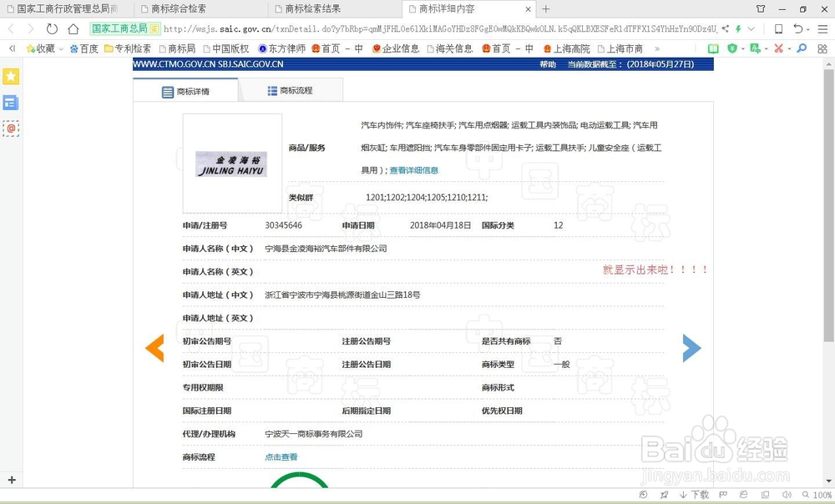Viewport: 835px width, 504px height.
Task: Click the vertical scrollbar thumb
Action: [828, 205]
